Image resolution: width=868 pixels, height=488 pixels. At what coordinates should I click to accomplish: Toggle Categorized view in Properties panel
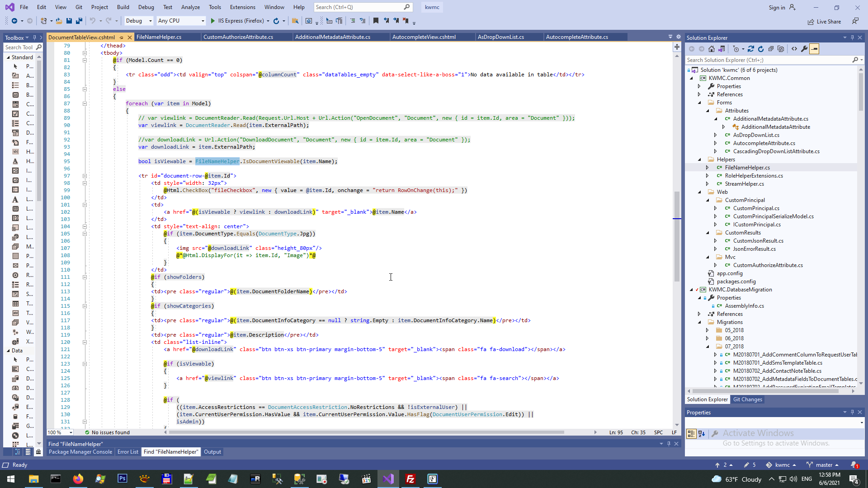[691, 434]
